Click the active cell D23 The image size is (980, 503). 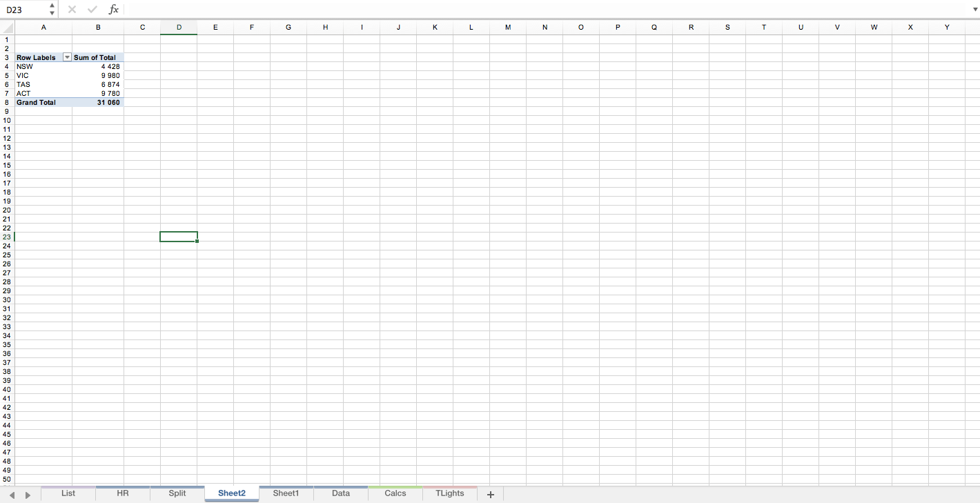click(179, 237)
